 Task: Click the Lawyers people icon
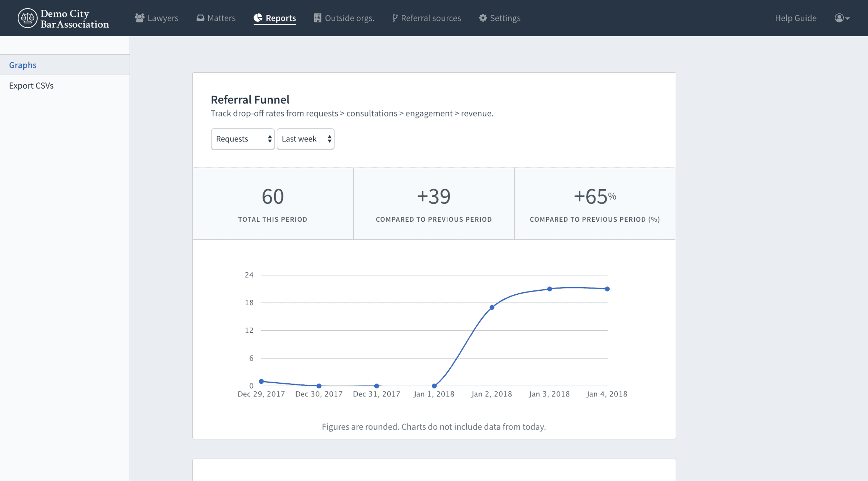coord(140,18)
